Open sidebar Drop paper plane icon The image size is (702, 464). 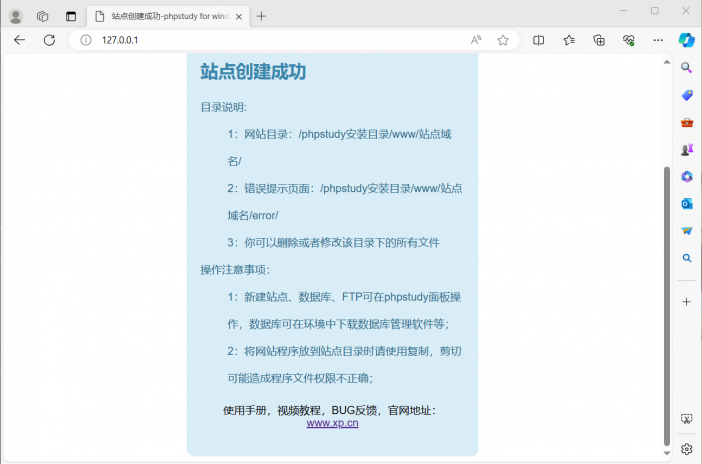[x=687, y=231]
